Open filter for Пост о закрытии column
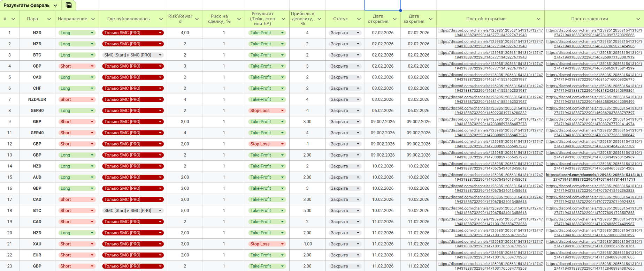The image size is (644, 271). click(x=638, y=19)
